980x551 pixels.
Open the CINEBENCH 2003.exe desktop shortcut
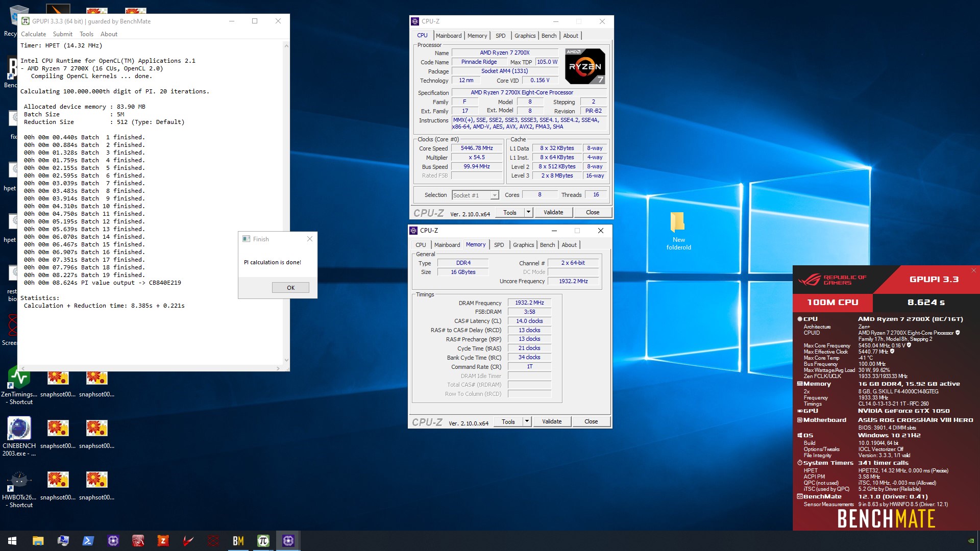(19, 436)
